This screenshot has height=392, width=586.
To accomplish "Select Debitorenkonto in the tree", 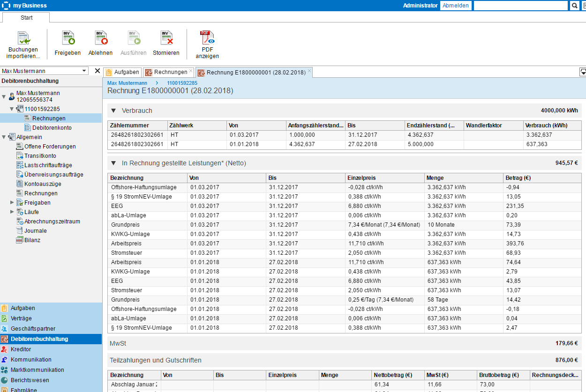I will (x=52, y=128).
